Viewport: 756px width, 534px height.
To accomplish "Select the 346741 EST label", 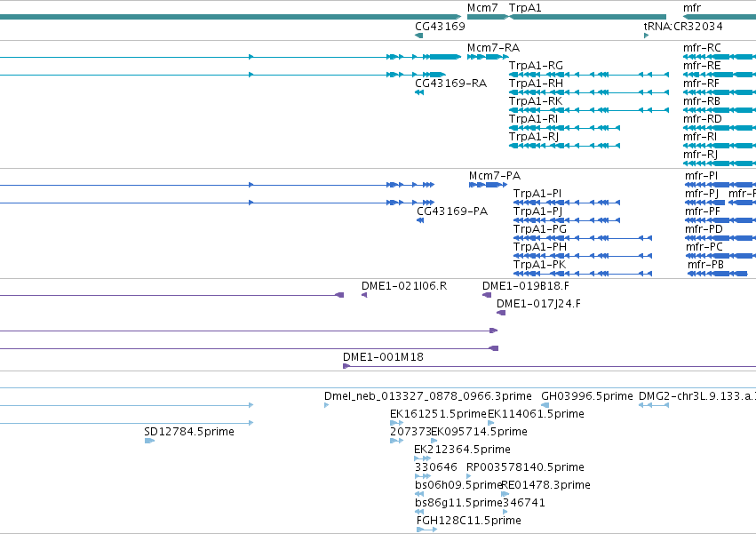I will (523, 503).
